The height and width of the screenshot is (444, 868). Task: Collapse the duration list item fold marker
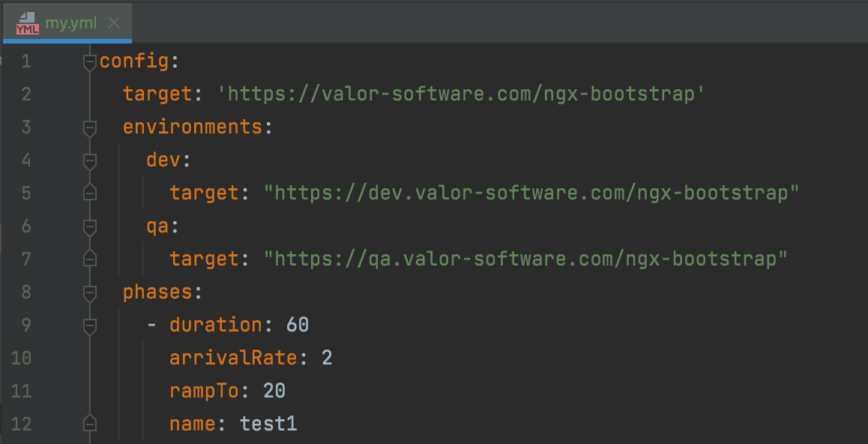[x=90, y=325]
